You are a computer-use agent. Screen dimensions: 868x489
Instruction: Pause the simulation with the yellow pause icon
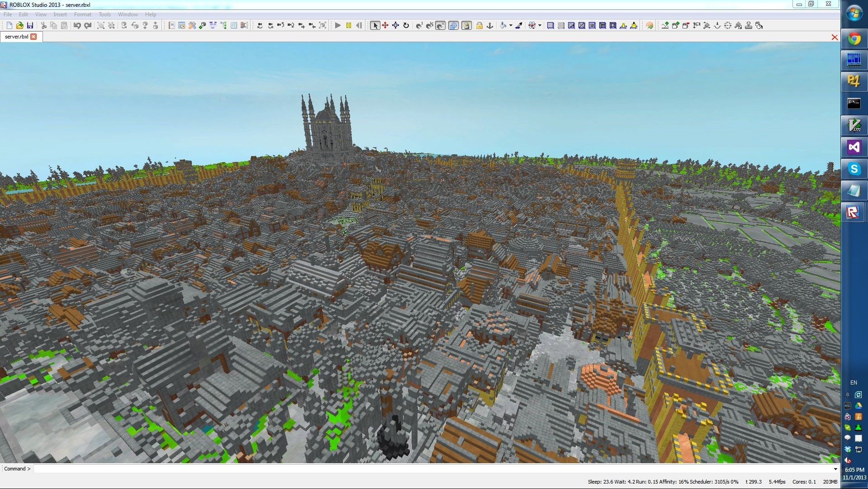point(348,26)
